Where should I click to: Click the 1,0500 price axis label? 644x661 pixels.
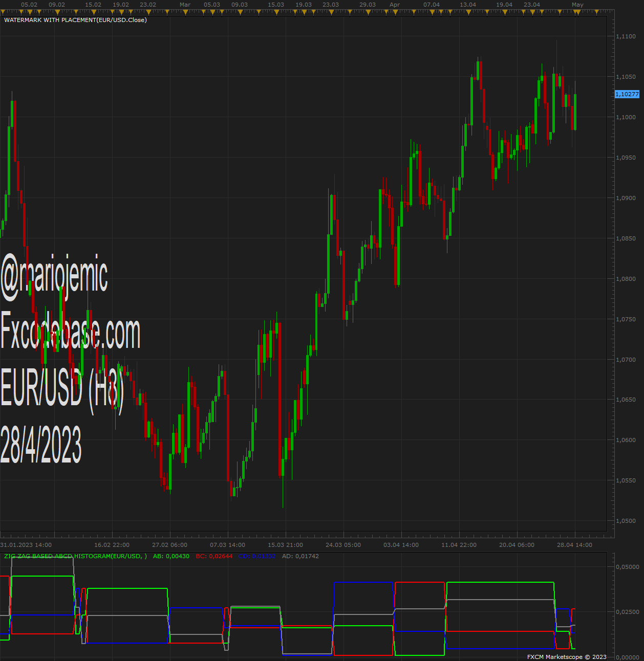tap(626, 521)
